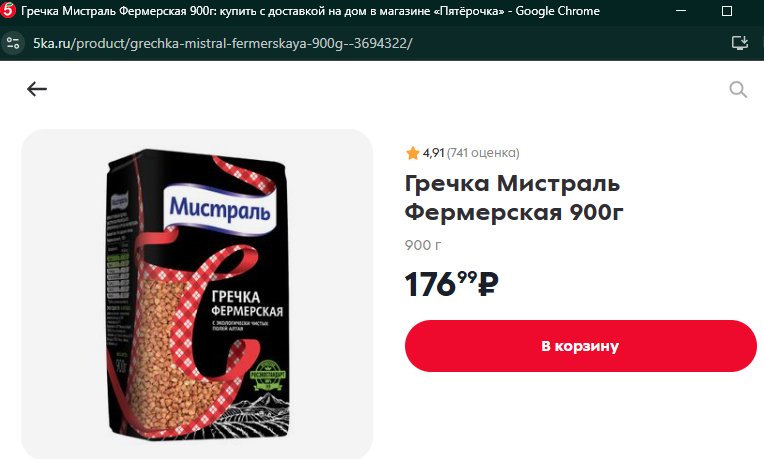Add product with В корзину button
The height and width of the screenshot is (459, 764).
coord(580,346)
